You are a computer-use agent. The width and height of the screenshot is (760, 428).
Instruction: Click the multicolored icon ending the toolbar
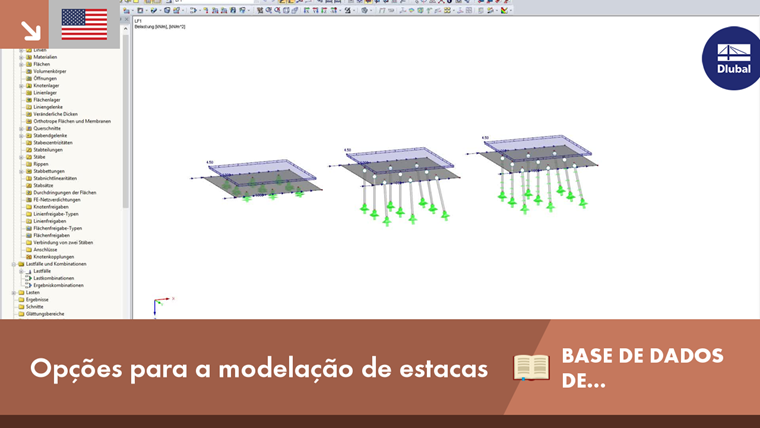click(x=505, y=10)
